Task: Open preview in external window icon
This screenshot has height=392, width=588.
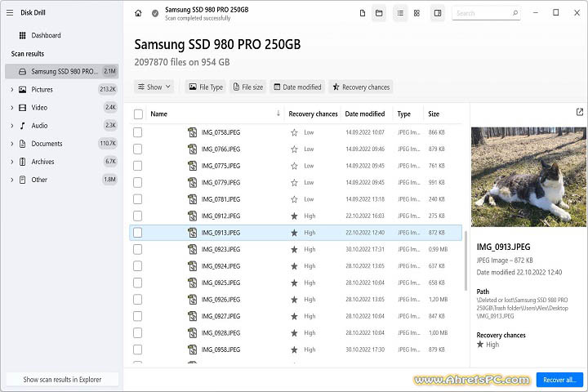Action: pos(580,112)
